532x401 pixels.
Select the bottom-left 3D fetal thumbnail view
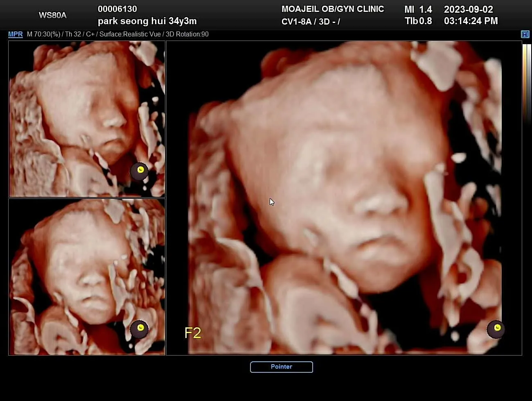[87, 277]
